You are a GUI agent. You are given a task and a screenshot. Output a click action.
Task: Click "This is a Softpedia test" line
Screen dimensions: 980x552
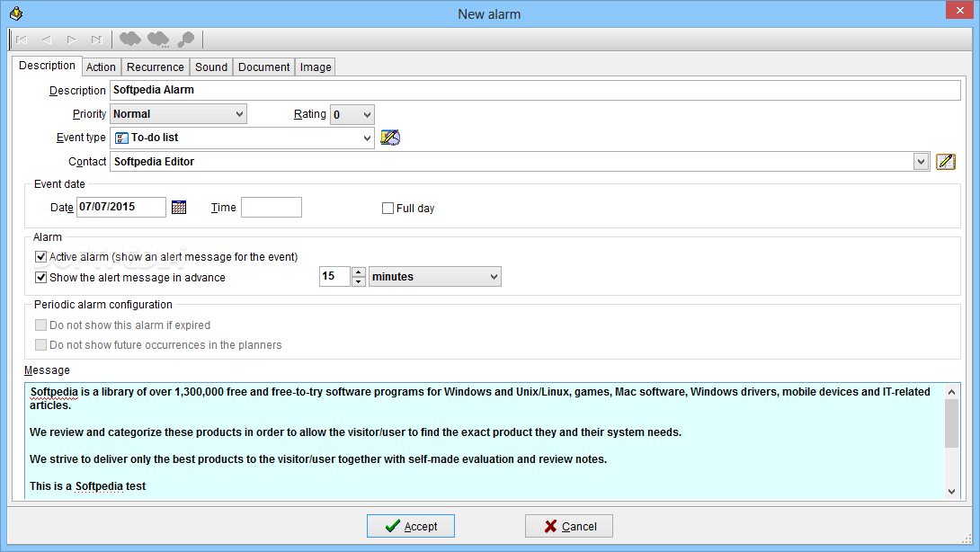coord(87,486)
